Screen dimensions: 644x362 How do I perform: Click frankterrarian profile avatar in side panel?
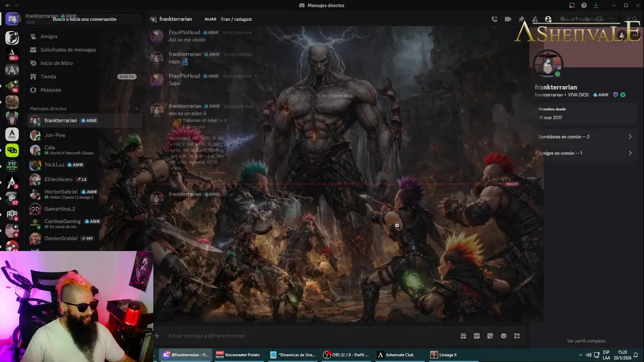[x=548, y=64]
